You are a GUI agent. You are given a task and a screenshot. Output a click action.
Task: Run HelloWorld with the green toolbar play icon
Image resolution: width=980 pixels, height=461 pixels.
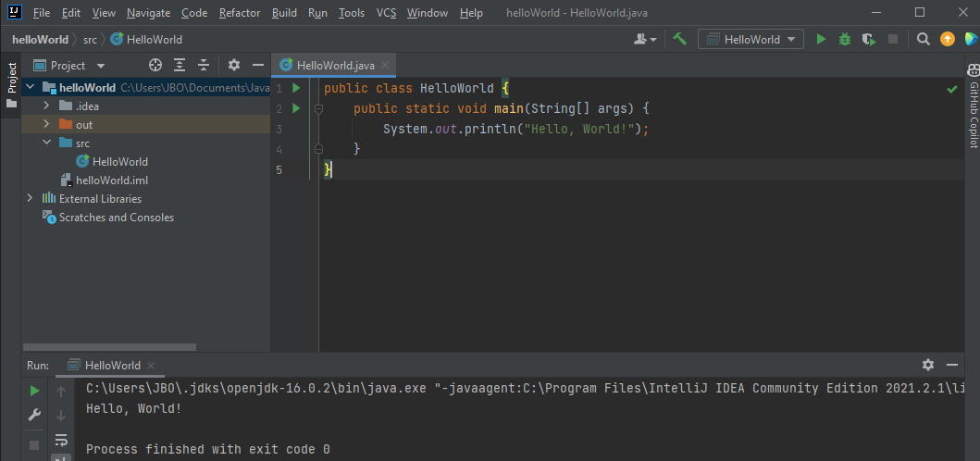click(821, 39)
